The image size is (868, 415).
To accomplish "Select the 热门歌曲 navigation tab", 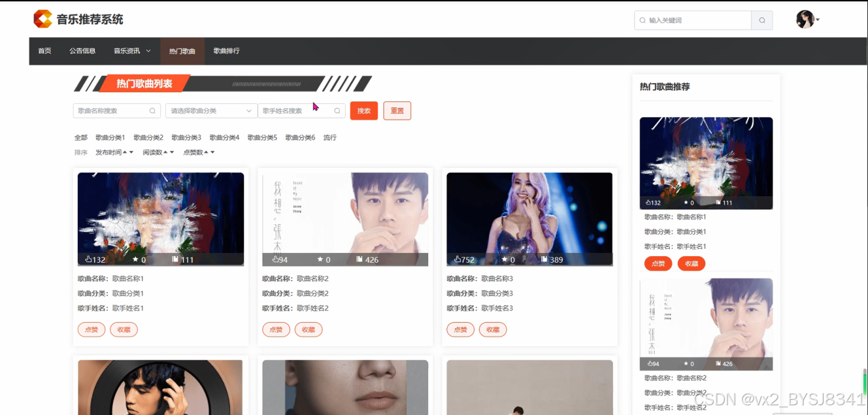I will [x=182, y=51].
